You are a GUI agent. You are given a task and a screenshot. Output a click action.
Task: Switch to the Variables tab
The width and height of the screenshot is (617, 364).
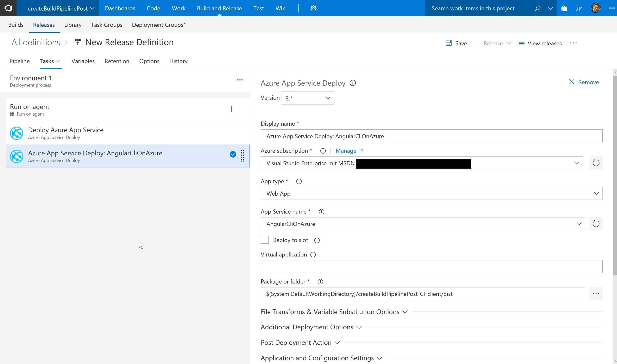(83, 61)
